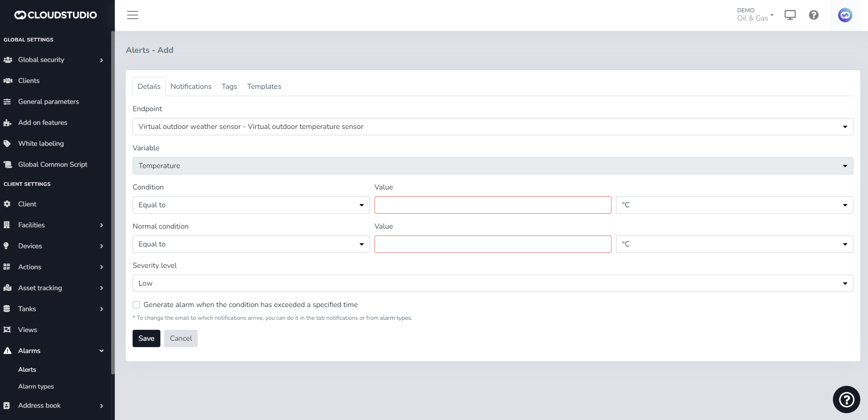
Task: Click the Alarms warning triangle icon
Action: click(x=7, y=351)
